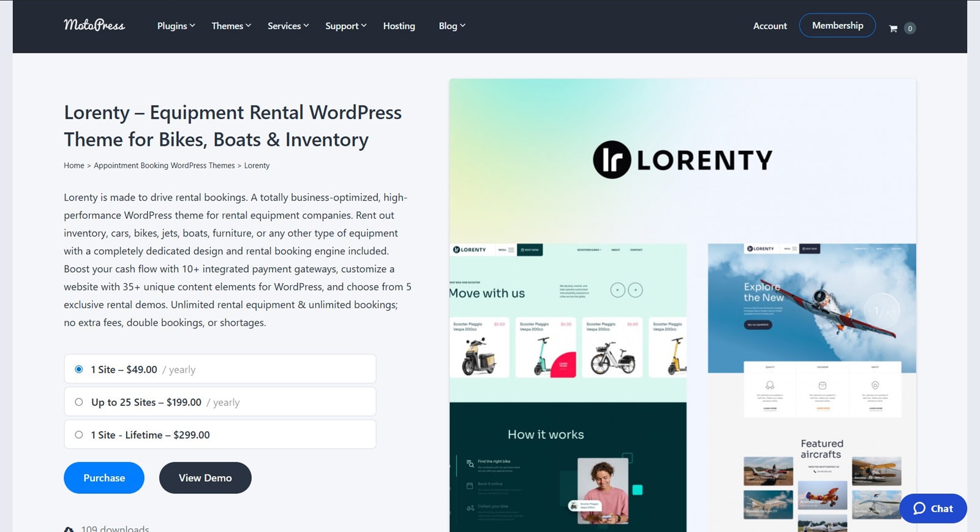Go to the Account page
The width and height of the screenshot is (980, 532).
pyautogui.click(x=770, y=26)
